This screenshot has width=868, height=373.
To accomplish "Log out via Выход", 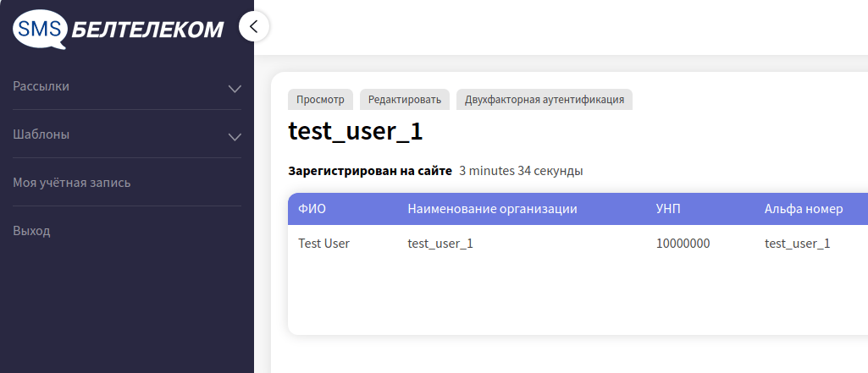I will point(32,231).
